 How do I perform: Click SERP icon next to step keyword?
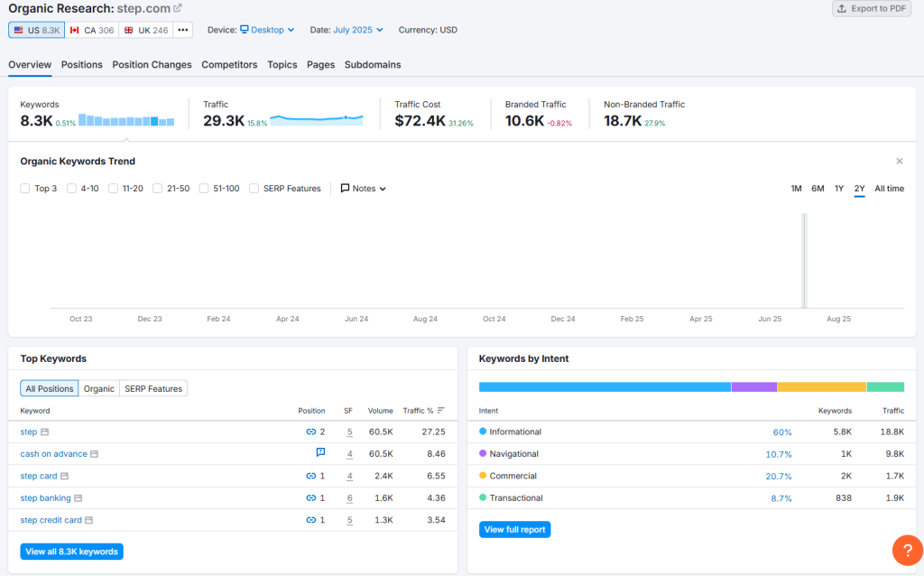(x=45, y=432)
